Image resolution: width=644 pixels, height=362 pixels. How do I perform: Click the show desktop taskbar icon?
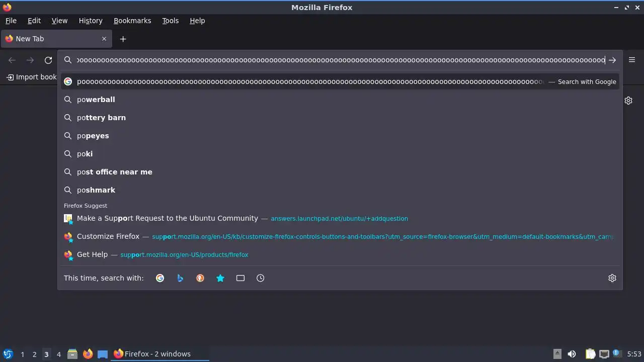[103, 354]
